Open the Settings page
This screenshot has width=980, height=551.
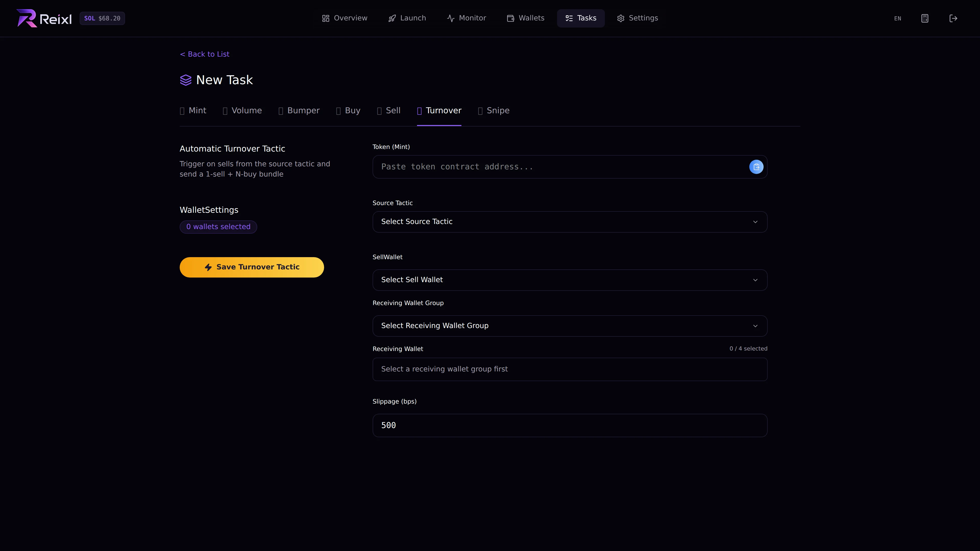coord(638,18)
